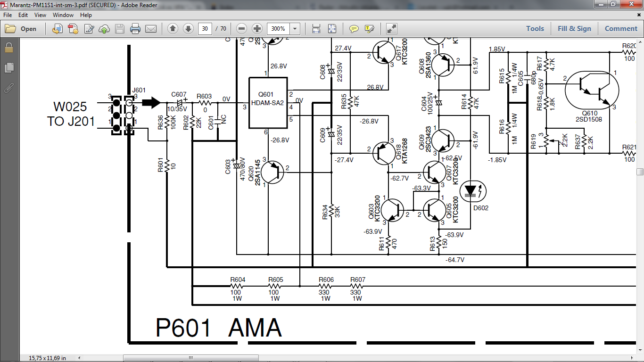Image resolution: width=644 pixels, height=362 pixels.
Task: Open the Help menu
Action: pyautogui.click(x=86, y=15)
